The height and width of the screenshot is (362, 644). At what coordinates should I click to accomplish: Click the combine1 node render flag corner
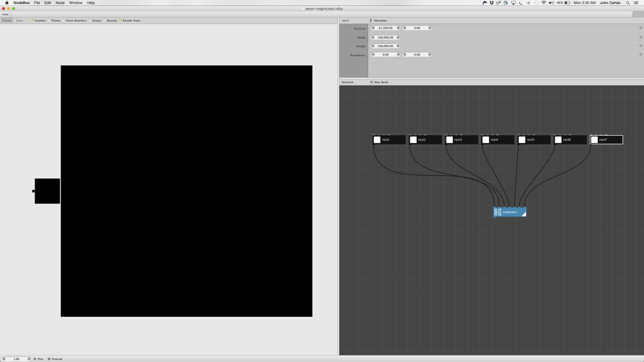coord(524,214)
